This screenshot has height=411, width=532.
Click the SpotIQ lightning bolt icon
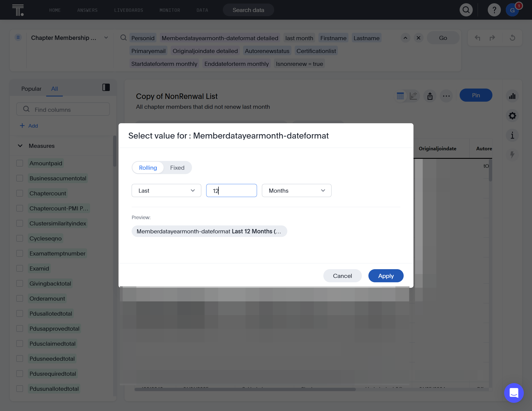pyautogui.click(x=512, y=155)
